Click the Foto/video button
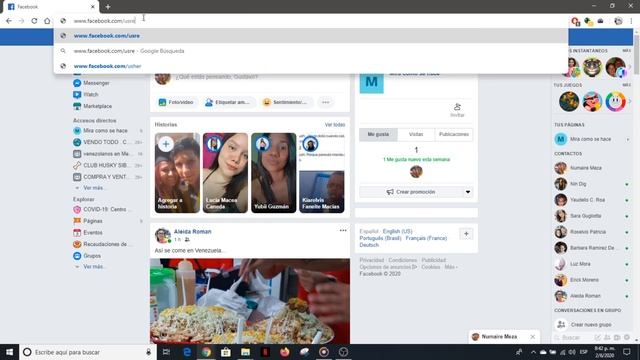The width and height of the screenshot is (640, 360). tap(176, 102)
